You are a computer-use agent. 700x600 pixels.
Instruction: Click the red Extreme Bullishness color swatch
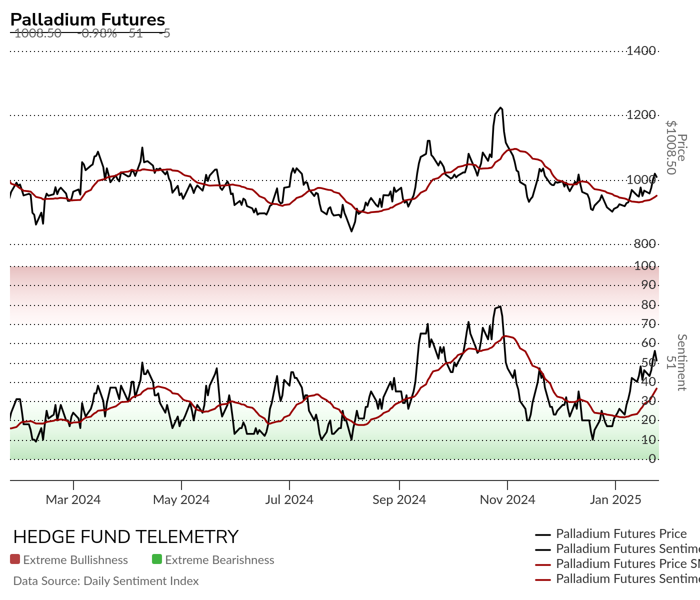[15, 559]
